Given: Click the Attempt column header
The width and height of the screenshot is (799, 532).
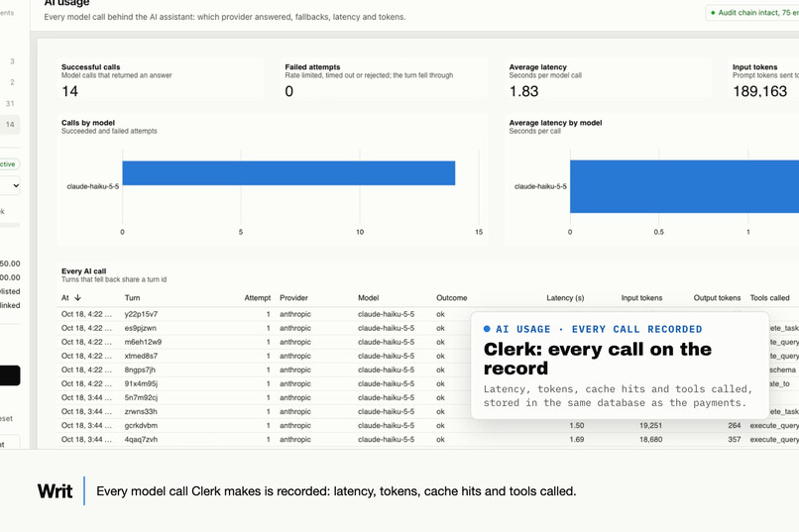Looking at the screenshot, I should pyautogui.click(x=258, y=298).
